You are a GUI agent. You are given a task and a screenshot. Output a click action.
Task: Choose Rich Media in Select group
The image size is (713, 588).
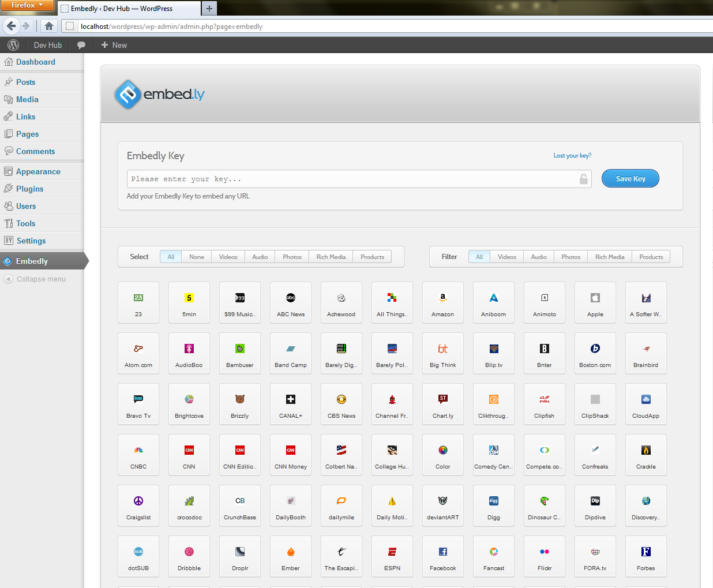331,257
